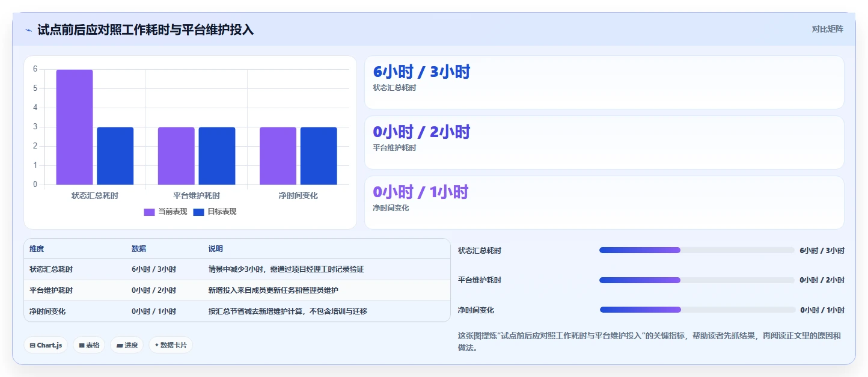Click table cell 0小时 / 1小时
This screenshot has width=868, height=377.
[x=154, y=311]
